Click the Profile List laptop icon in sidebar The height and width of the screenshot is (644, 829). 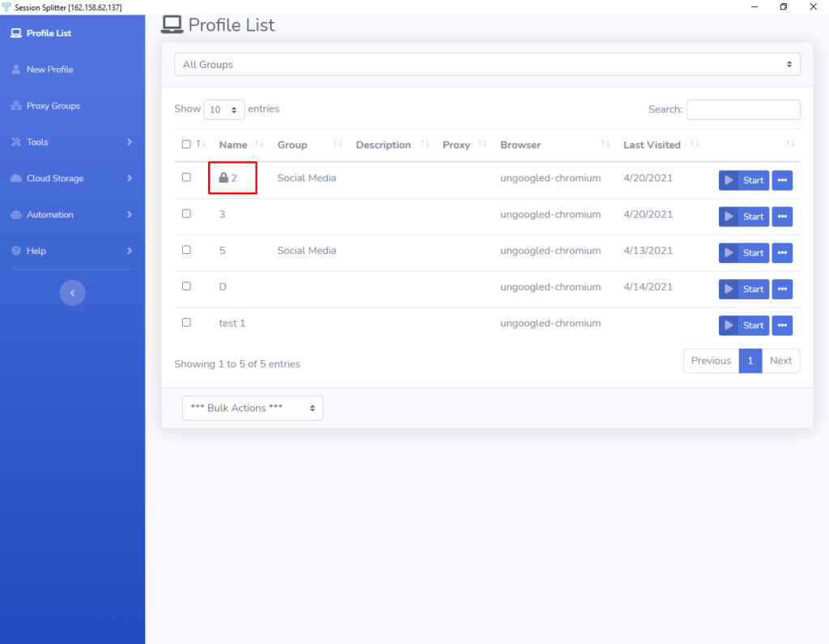16,33
